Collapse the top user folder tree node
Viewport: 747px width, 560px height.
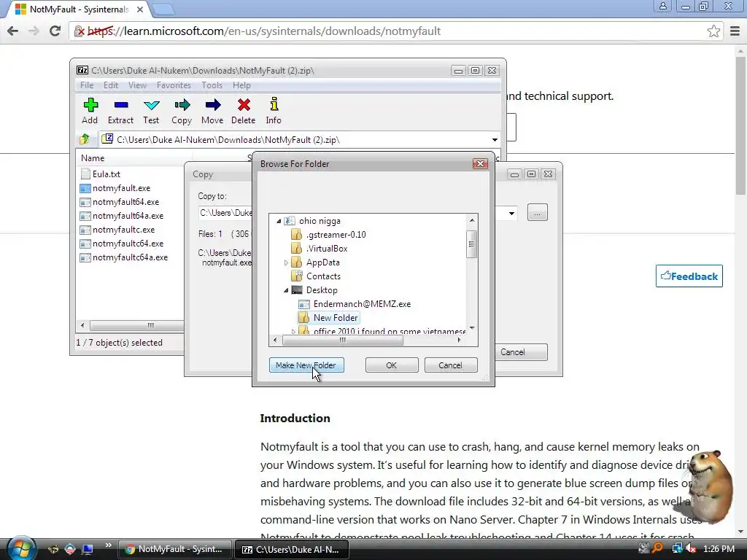[279, 221]
